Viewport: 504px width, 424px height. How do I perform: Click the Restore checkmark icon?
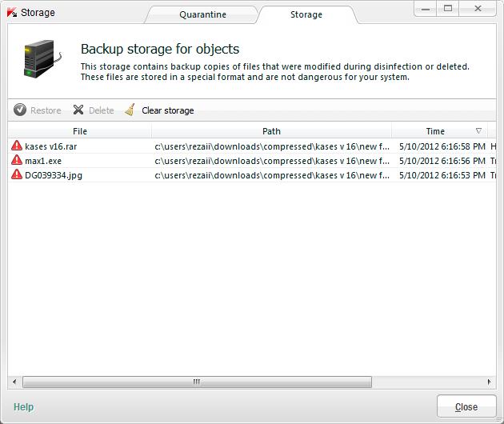coord(20,110)
